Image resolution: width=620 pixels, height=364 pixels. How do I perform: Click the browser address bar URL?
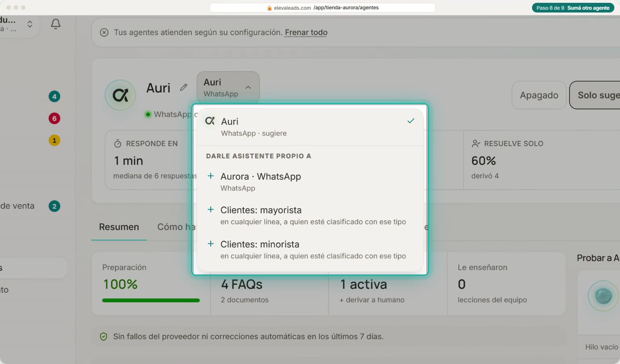pos(322,8)
